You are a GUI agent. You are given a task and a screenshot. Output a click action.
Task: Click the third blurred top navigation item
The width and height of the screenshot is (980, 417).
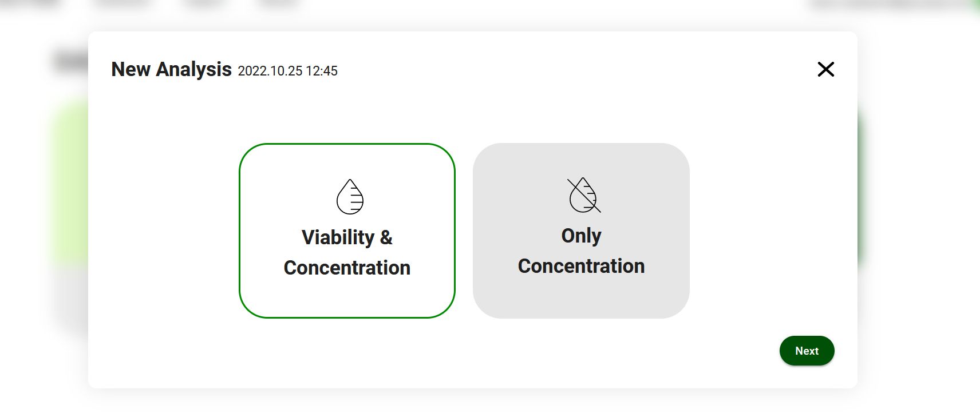tap(204, 3)
